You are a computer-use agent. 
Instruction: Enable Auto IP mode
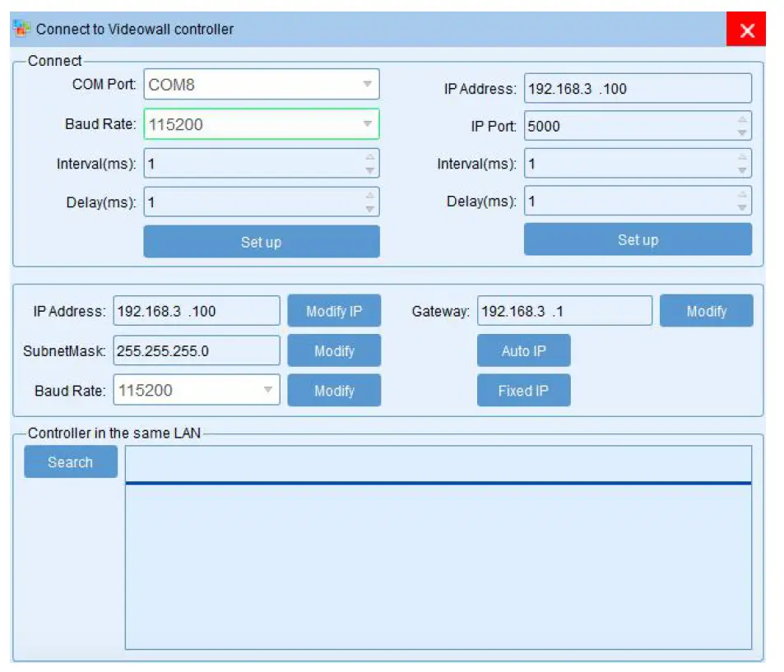(523, 350)
